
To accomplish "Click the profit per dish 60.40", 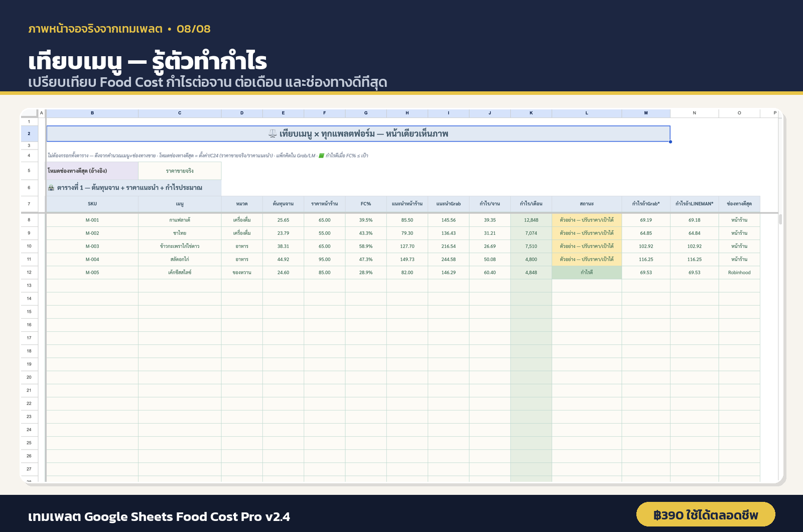I will pos(490,273).
